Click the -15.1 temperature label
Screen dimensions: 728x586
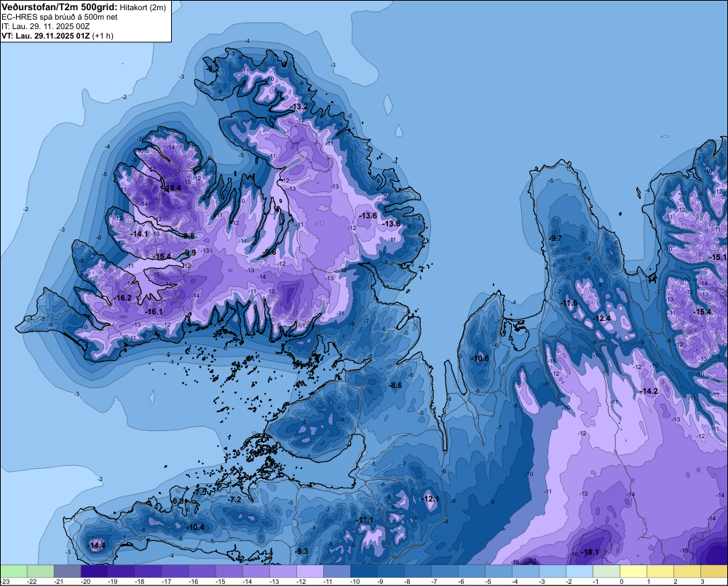pyautogui.click(x=719, y=257)
